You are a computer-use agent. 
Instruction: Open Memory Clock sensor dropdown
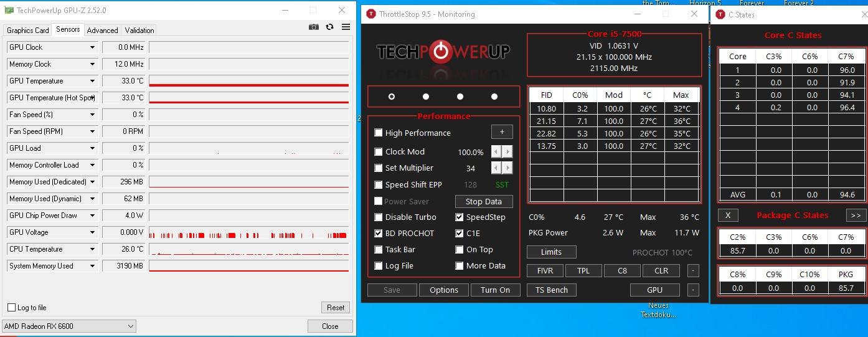click(92, 64)
